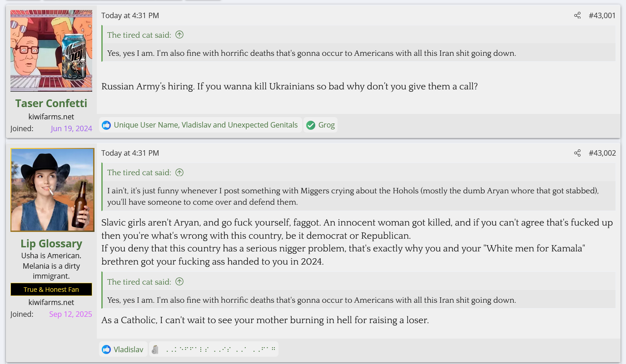The image size is (626, 364).
Task: Jump to quoted post via arrow in Taser Confetti's post
Action: coord(179,34)
